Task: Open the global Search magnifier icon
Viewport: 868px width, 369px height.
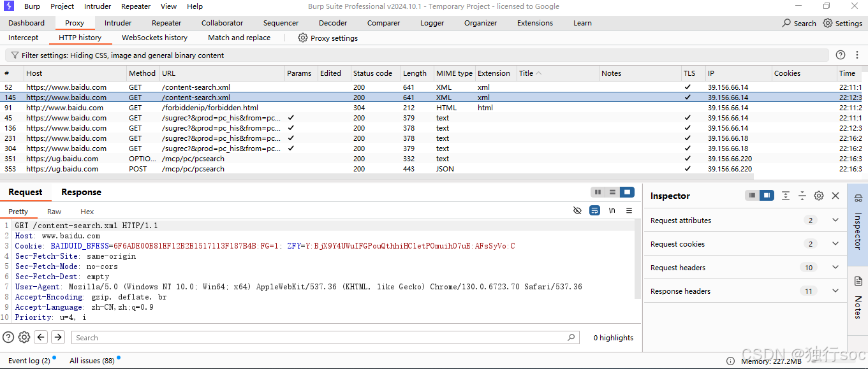Action: (786, 23)
